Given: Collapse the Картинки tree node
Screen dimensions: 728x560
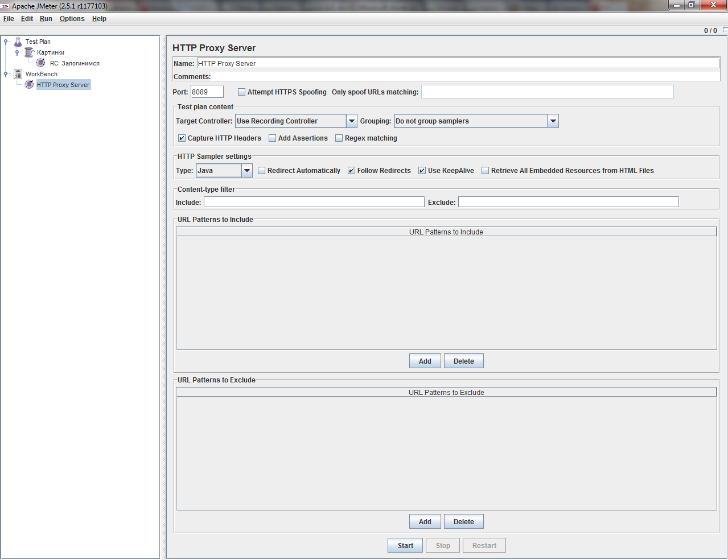Looking at the screenshot, I should click(17, 52).
